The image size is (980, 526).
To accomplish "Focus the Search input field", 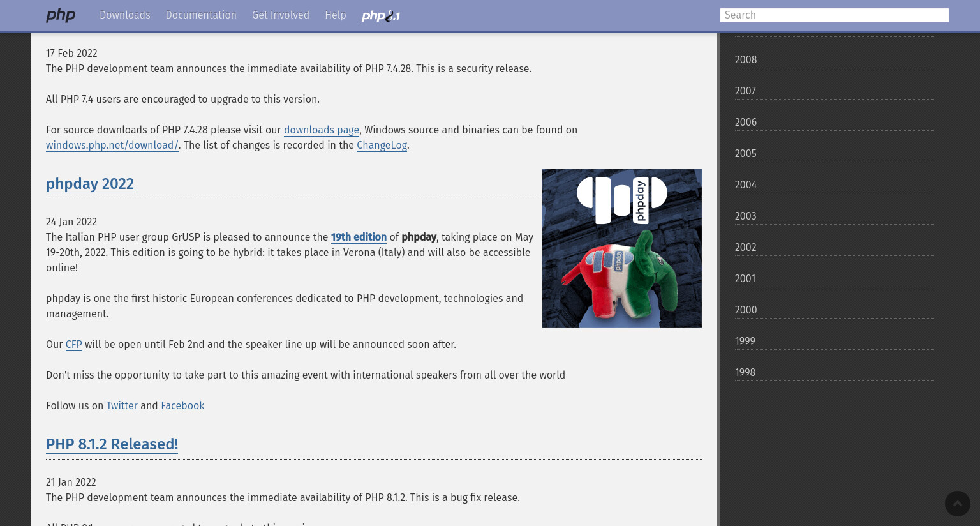I will [x=835, y=15].
